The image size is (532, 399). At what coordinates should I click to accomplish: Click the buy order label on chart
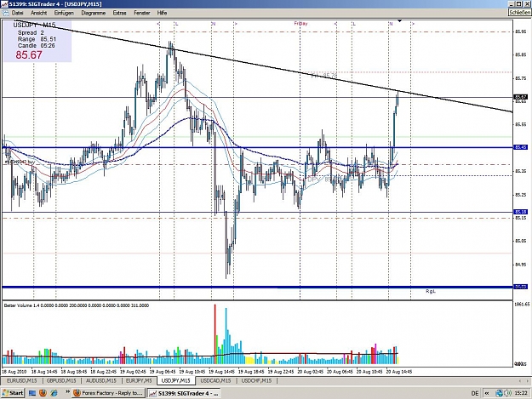coord(20,162)
